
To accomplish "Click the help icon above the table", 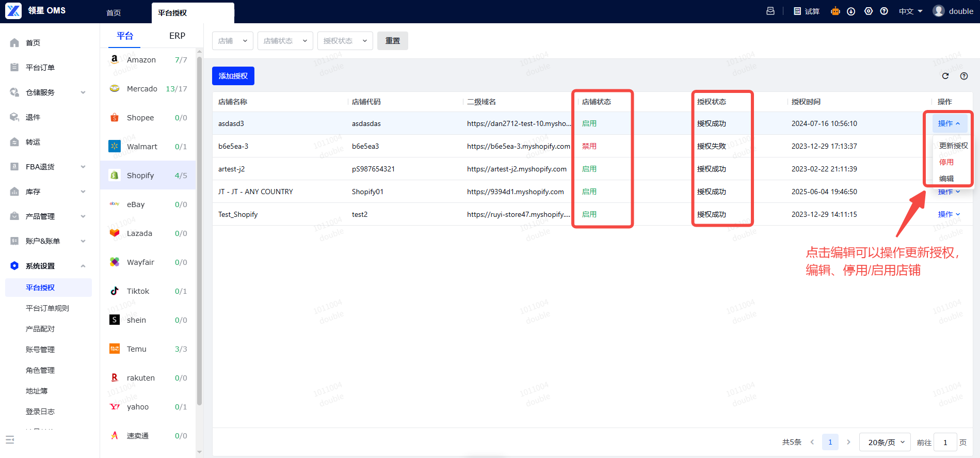I will pyautogui.click(x=964, y=76).
